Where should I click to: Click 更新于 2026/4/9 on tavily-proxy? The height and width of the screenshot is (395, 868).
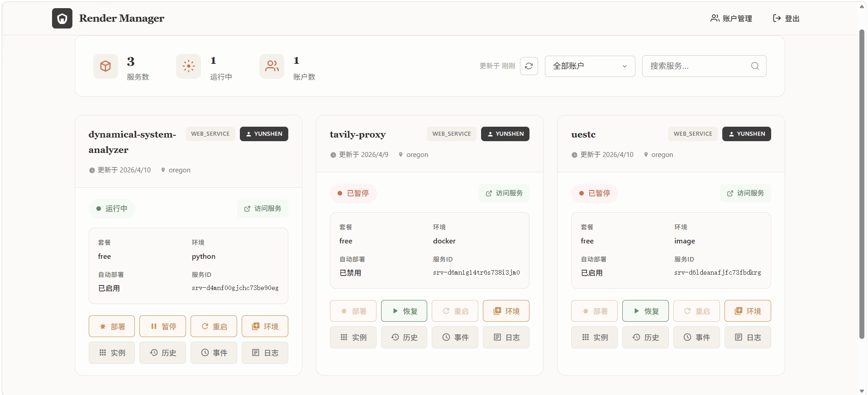(x=364, y=155)
